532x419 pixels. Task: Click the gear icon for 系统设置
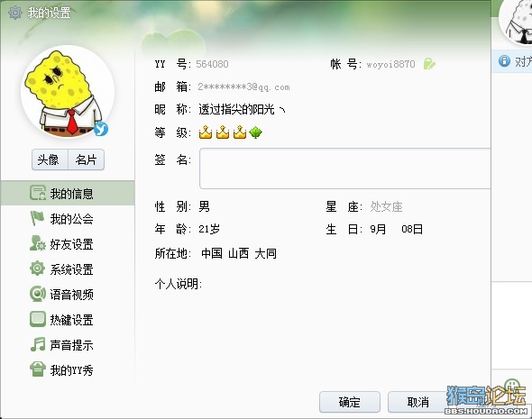[37, 269]
